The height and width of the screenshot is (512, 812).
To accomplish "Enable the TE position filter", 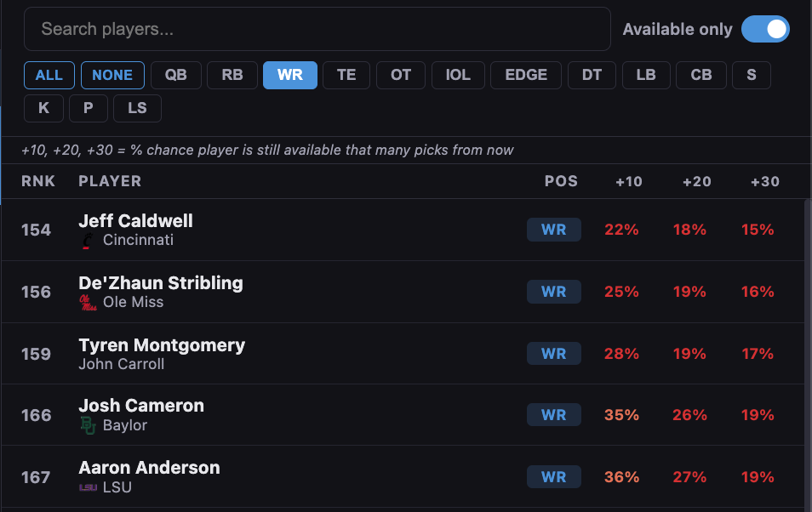I will (346, 75).
